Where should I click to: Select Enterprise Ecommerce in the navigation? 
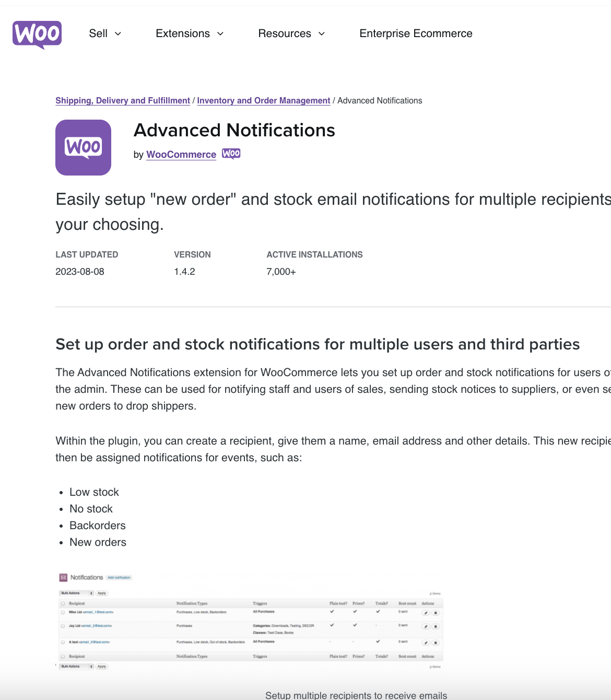[415, 33]
